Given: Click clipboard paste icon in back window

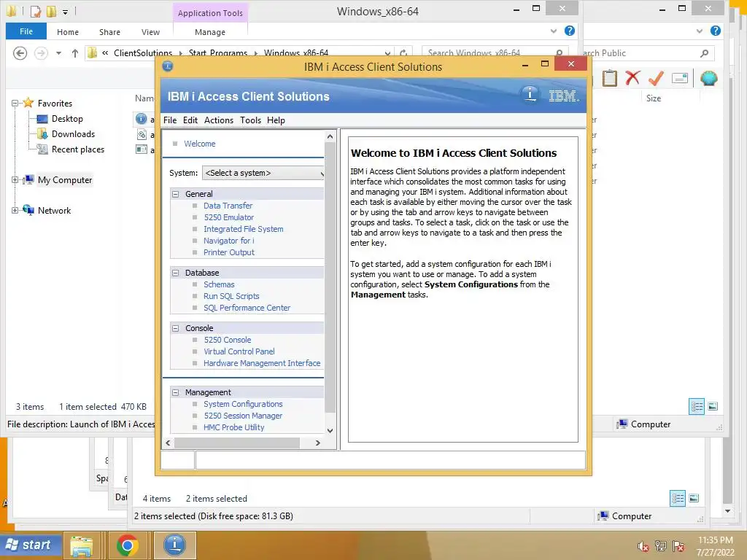Looking at the screenshot, I should [x=609, y=78].
